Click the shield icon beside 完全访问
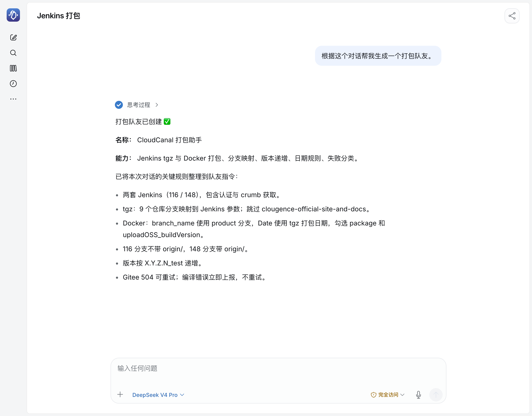Screen dimensions: 532x416 373,395
